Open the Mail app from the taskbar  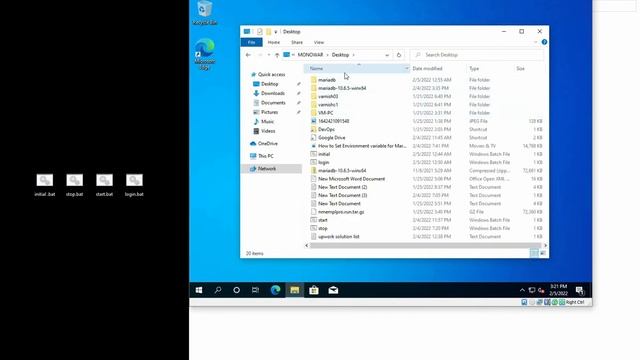(333, 290)
